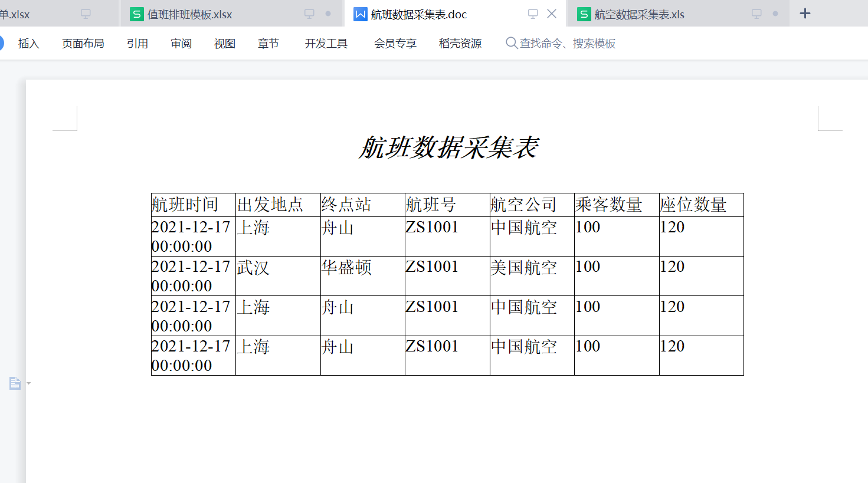Click monitor icon on 航空数据采集表.xls tab
Image resolution: width=868 pixels, height=483 pixels.
(756, 14)
